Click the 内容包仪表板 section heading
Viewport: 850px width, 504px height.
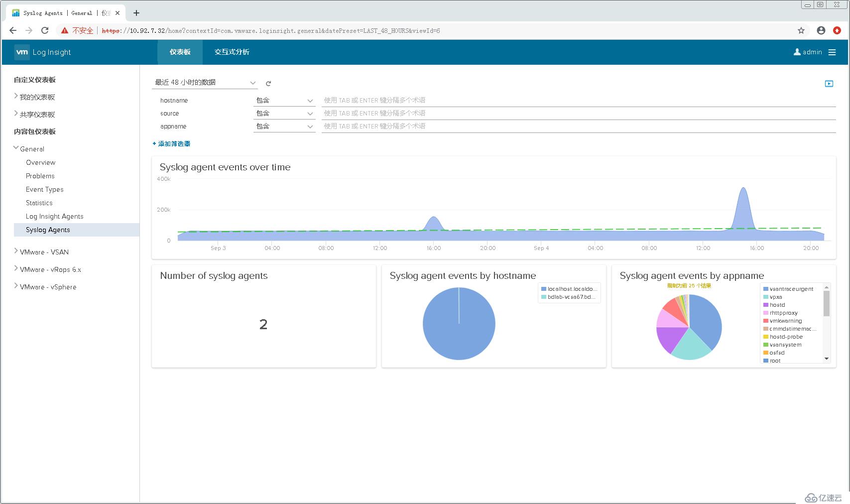(35, 131)
